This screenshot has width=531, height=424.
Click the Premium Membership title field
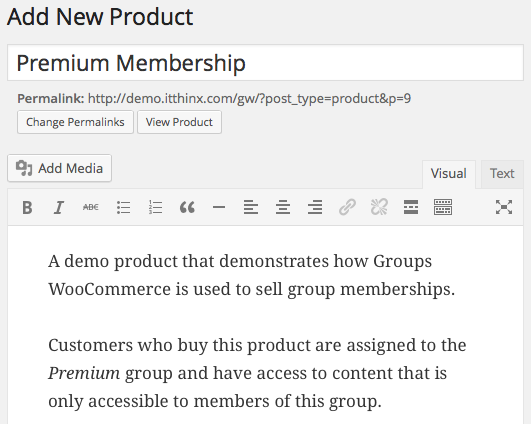266,63
